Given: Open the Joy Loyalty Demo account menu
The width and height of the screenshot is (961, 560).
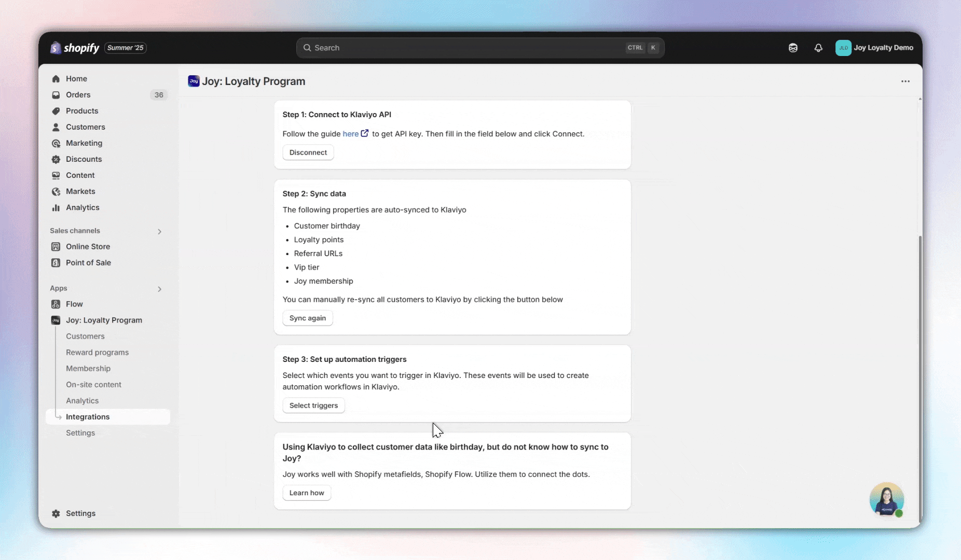Looking at the screenshot, I should tap(874, 48).
